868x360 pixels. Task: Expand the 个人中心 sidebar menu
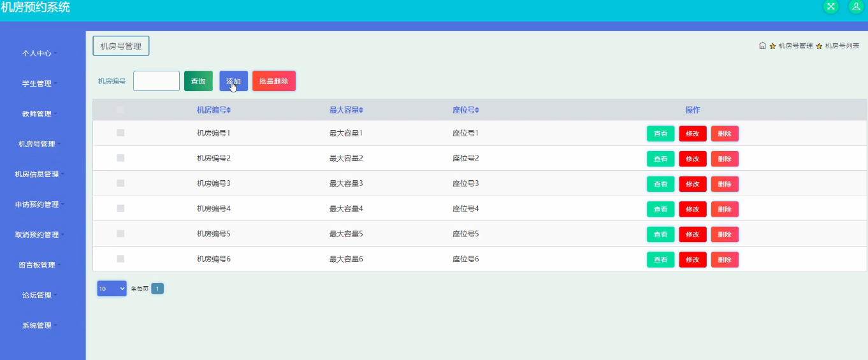(40, 54)
